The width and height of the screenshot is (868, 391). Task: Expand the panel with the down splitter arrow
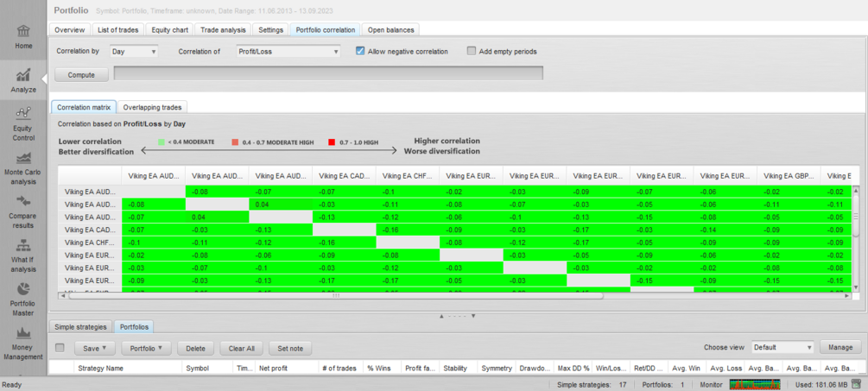point(473,317)
